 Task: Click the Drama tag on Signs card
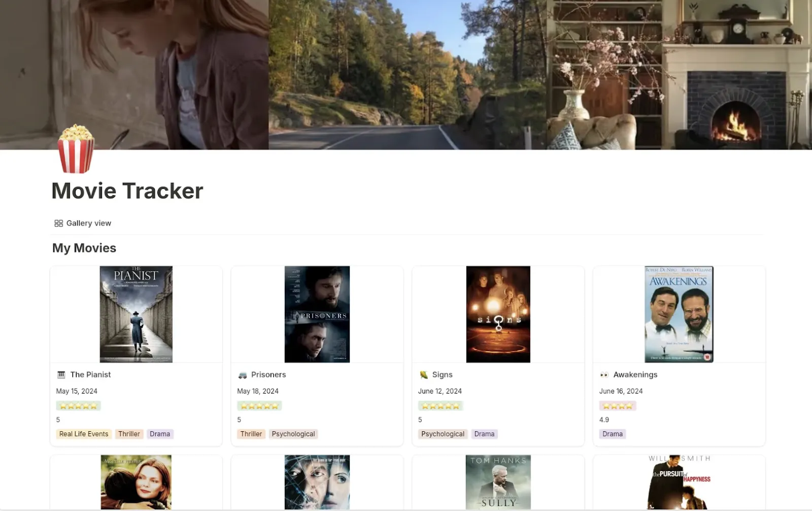(484, 434)
